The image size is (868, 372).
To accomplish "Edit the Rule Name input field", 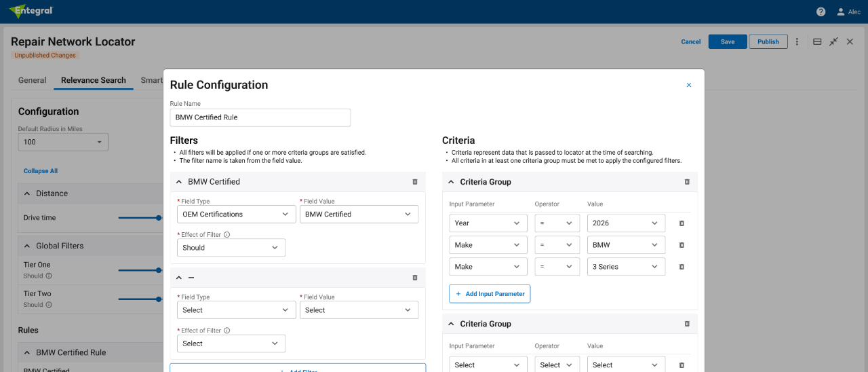I will [x=260, y=117].
